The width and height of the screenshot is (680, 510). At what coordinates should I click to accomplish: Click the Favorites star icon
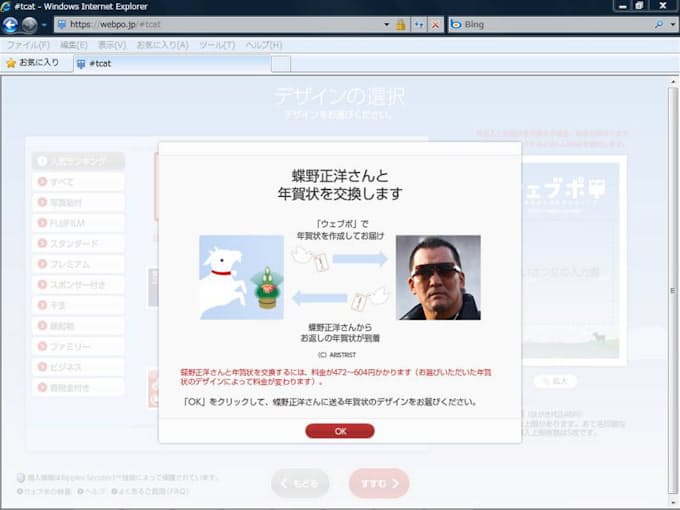pos(11,63)
